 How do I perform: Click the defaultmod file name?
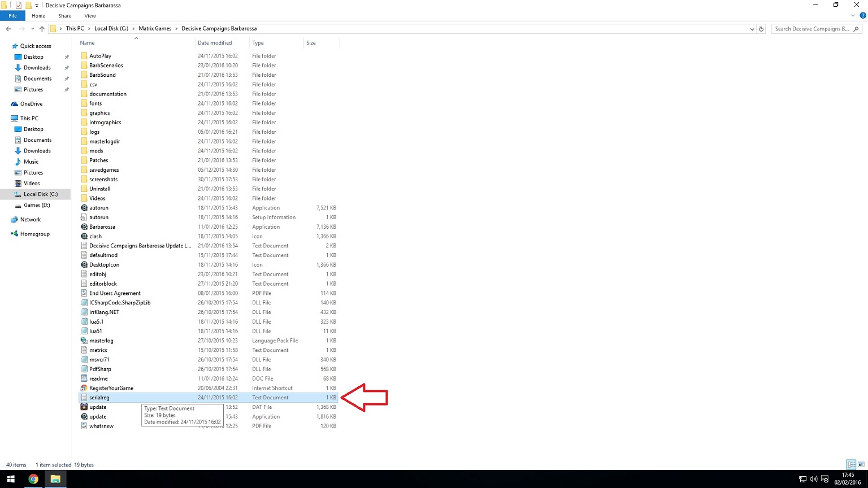pyautogui.click(x=103, y=255)
